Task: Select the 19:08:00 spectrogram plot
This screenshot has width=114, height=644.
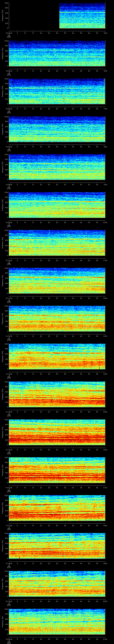Action: pyautogui.click(x=57, y=167)
